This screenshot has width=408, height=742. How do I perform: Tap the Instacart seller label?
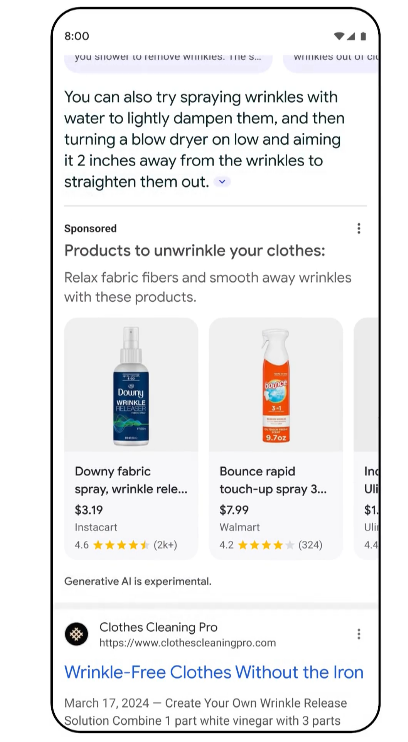(96, 527)
